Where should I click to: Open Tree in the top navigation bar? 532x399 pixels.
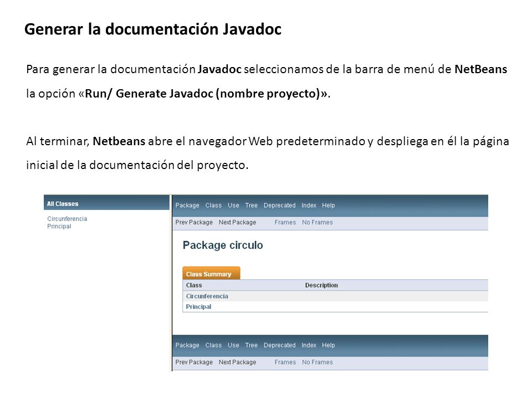click(x=252, y=205)
